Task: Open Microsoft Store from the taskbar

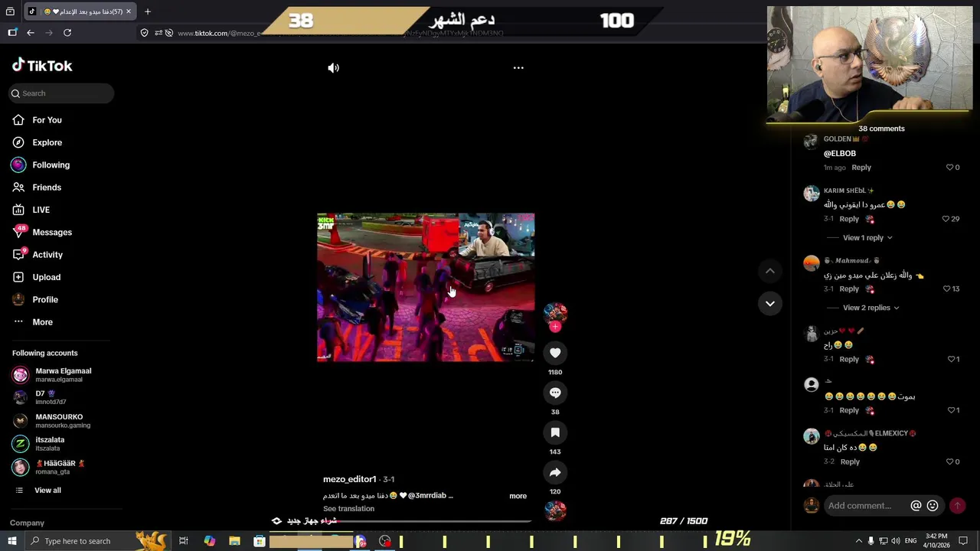Action: tap(260, 541)
